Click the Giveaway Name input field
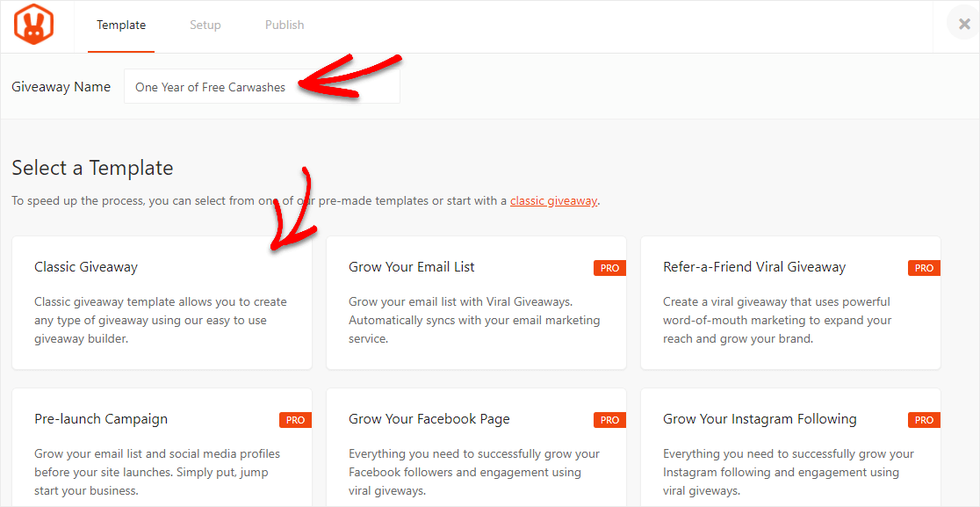Viewport: 980px width, 507px height. pyautogui.click(x=262, y=87)
